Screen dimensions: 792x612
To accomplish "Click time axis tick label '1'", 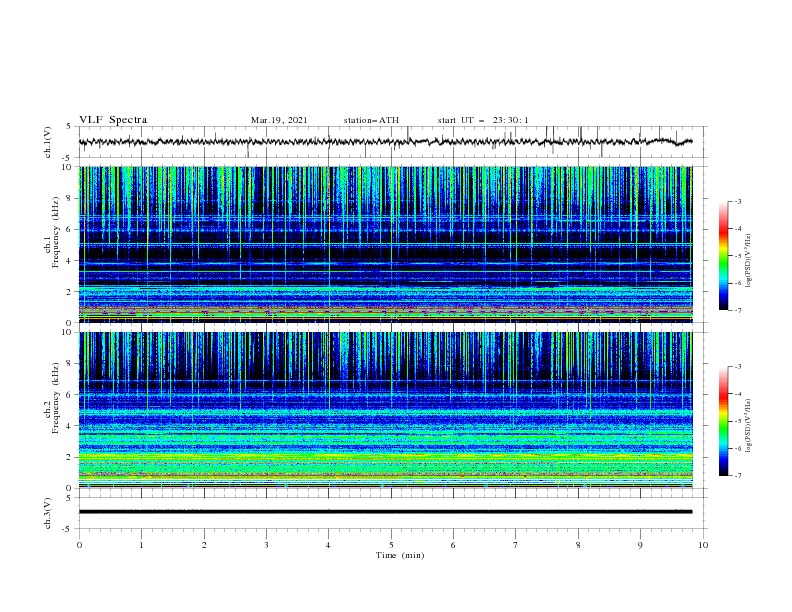I will (x=141, y=545).
